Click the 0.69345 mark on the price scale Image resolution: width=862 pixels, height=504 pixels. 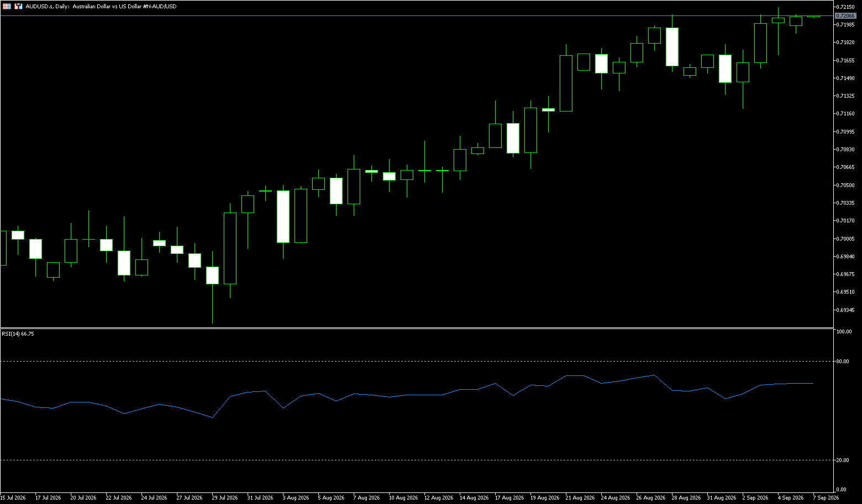pyautogui.click(x=845, y=310)
